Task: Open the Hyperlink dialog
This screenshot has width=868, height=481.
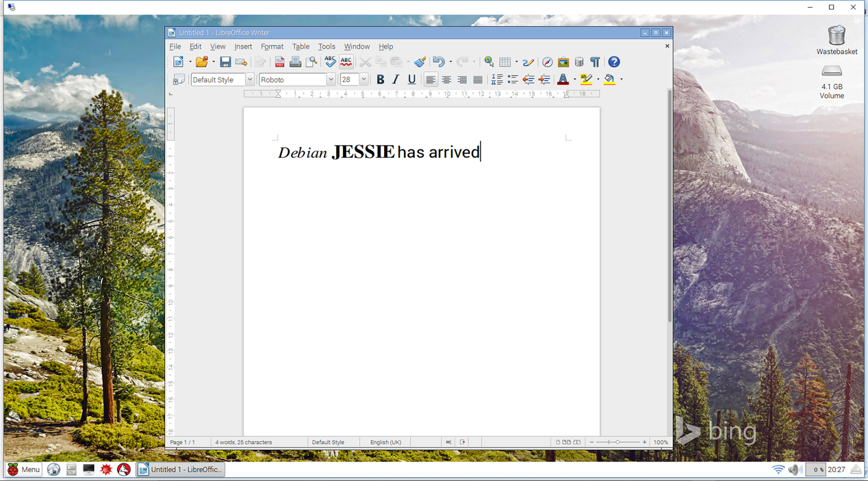Action: 489,62
